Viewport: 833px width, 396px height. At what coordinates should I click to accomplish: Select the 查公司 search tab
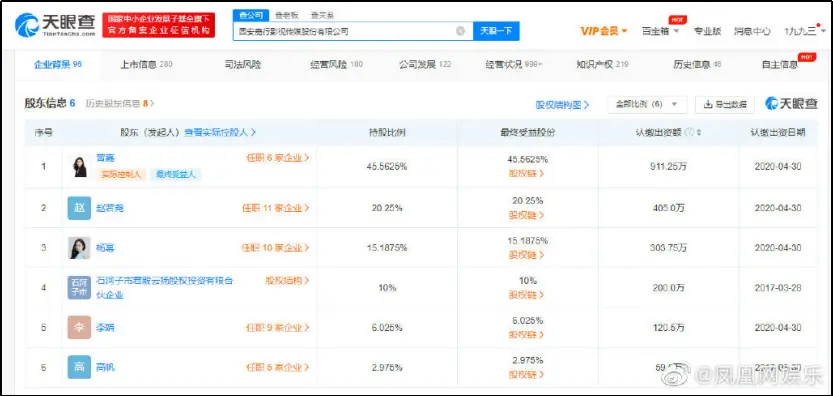(x=250, y=15)
